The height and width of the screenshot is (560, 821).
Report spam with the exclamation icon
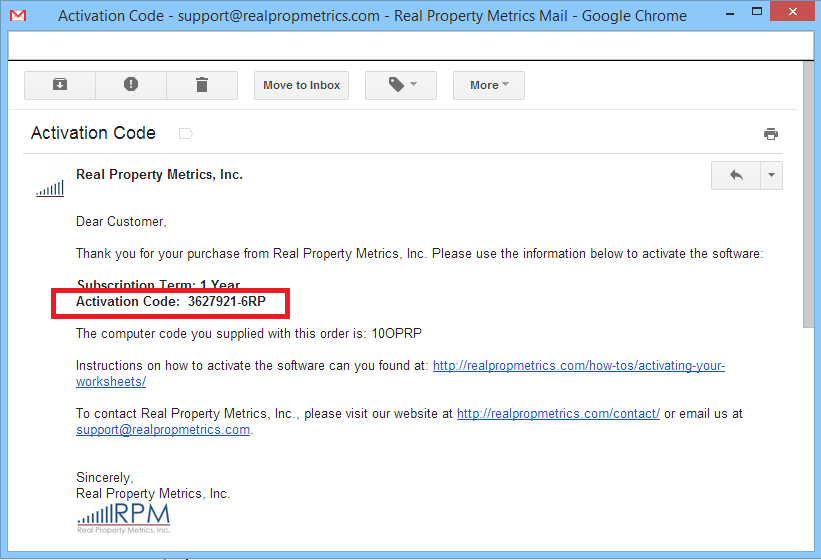[x=131, y=85]
